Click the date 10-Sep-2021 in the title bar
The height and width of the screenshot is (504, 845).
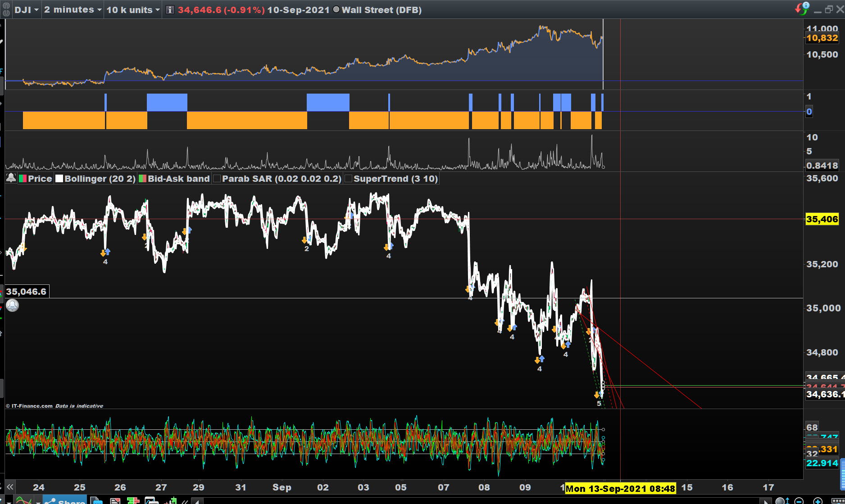[299, 10]
